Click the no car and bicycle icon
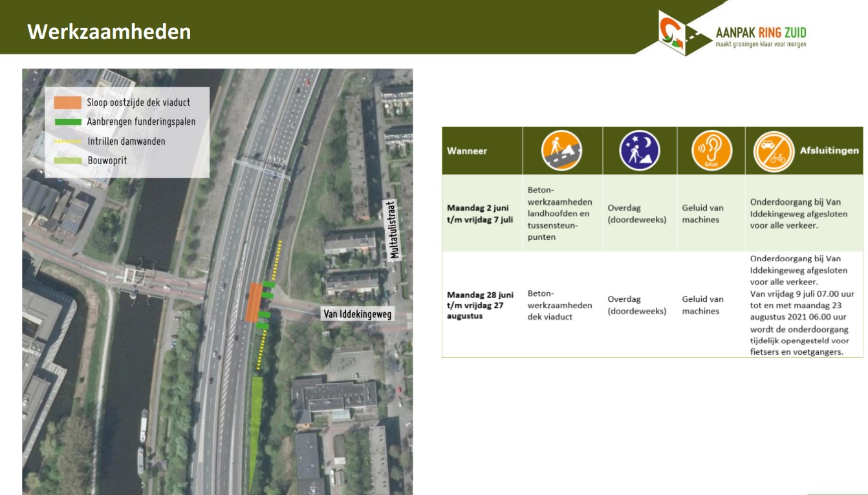This screenshot has width=868, height=495. click(x=774, y=151)
